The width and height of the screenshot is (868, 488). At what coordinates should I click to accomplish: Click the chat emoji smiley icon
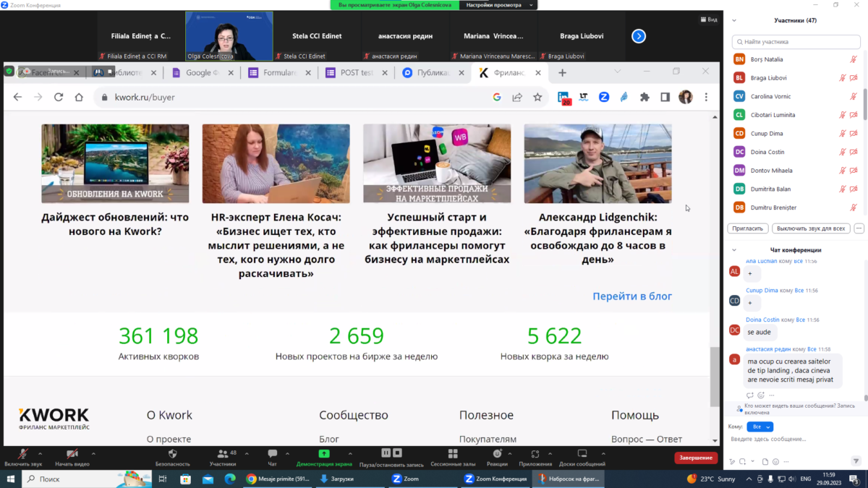[x=776, y=461]
